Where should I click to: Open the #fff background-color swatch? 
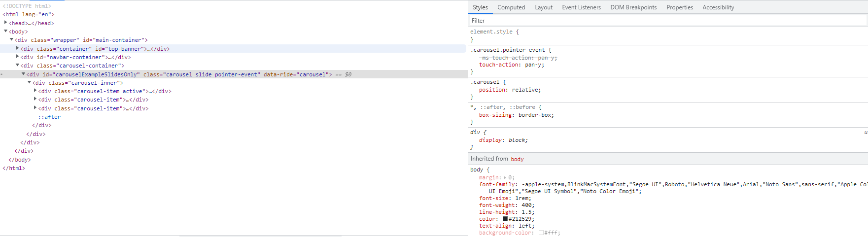[x=541, y=233]
